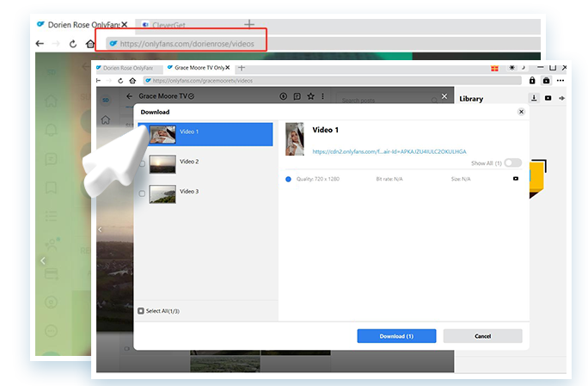588x386 pixels.
Task: Open the Library downloading tab icon
Action: coord(534,98)
